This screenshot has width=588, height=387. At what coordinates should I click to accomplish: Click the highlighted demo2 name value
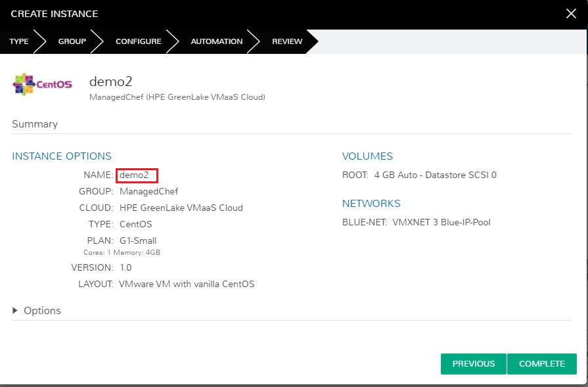tap(134, 175)
